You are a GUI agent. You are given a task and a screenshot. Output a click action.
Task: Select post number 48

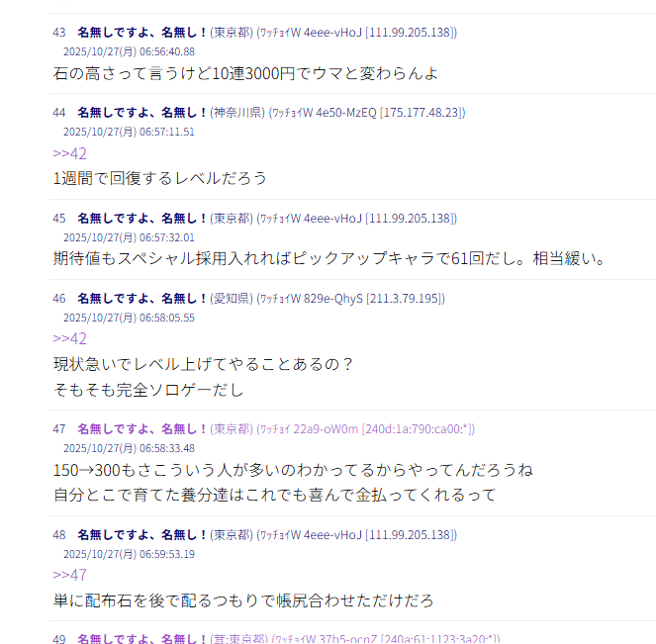pos(59,535)
